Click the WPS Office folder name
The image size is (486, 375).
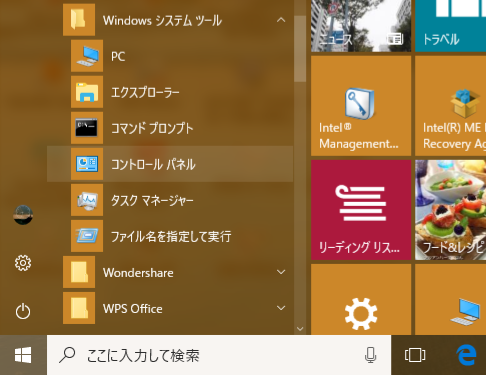click(133, 309)
